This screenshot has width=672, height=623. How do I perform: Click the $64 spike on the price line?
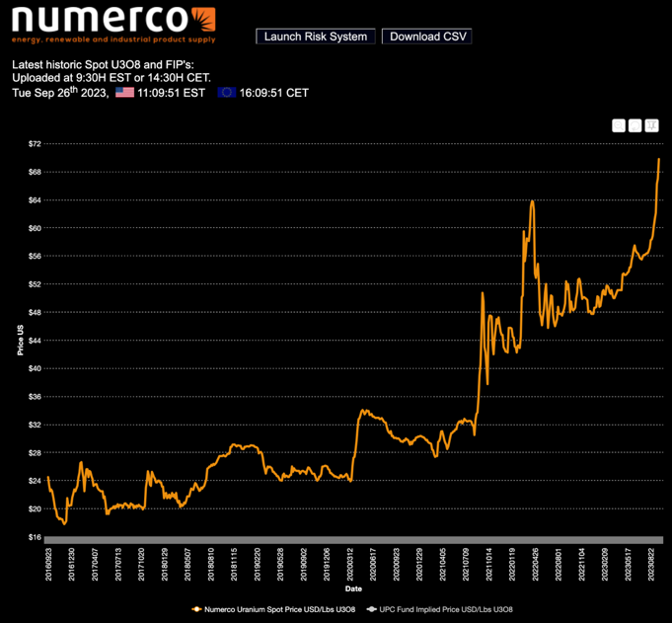[x=532, y=201]
